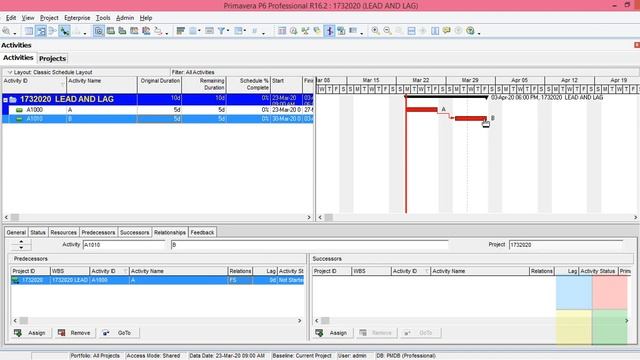Open dropdown arrow beside Print Preview icon

point(15,33)
